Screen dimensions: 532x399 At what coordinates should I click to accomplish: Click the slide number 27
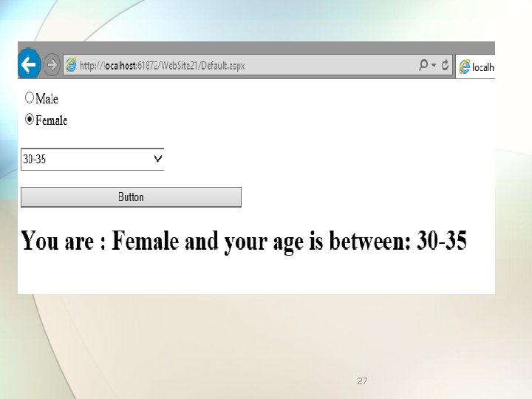362,381
